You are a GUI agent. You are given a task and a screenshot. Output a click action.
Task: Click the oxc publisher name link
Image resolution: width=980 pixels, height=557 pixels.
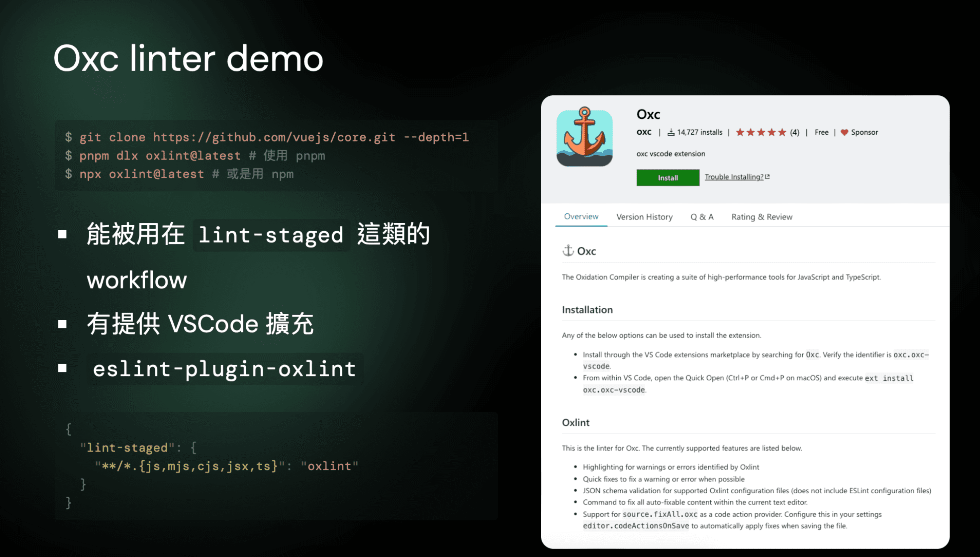[644, 132]
